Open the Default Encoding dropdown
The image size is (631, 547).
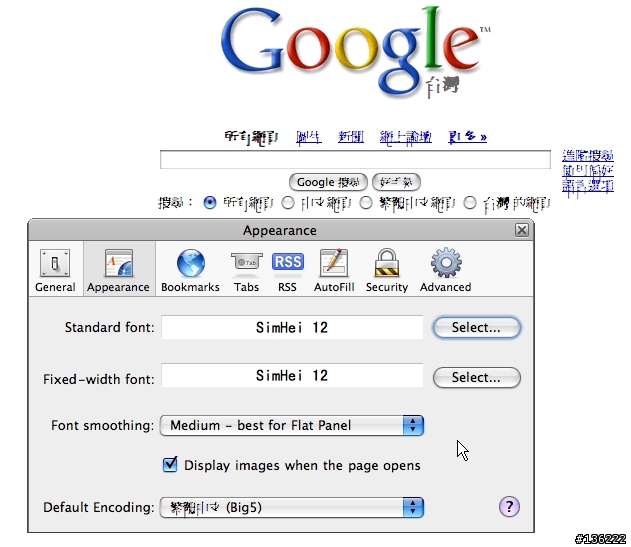pyautogui.click(x=292, y=507)
